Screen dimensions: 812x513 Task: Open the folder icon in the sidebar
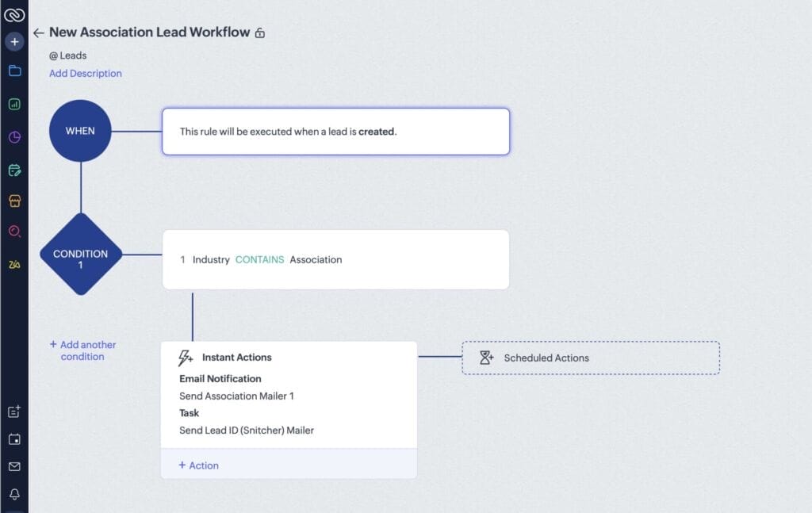tap(15, 71)
